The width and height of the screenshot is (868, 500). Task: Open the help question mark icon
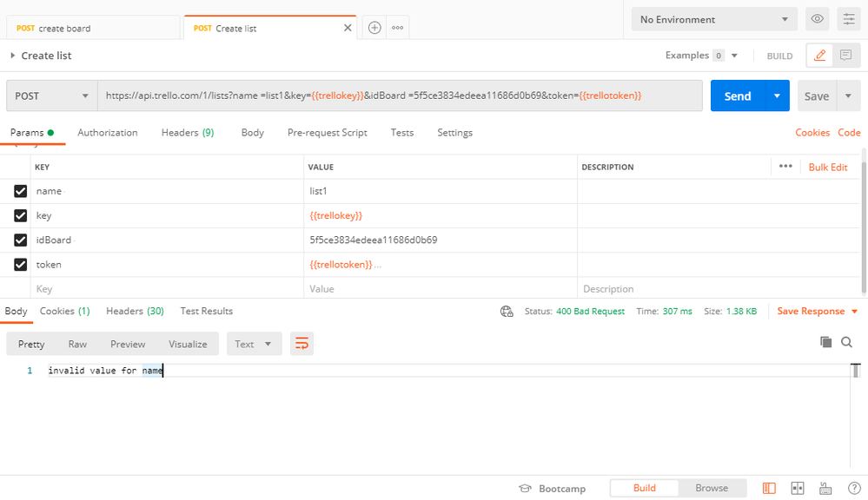pyautogui.click(x=854, y=489)
